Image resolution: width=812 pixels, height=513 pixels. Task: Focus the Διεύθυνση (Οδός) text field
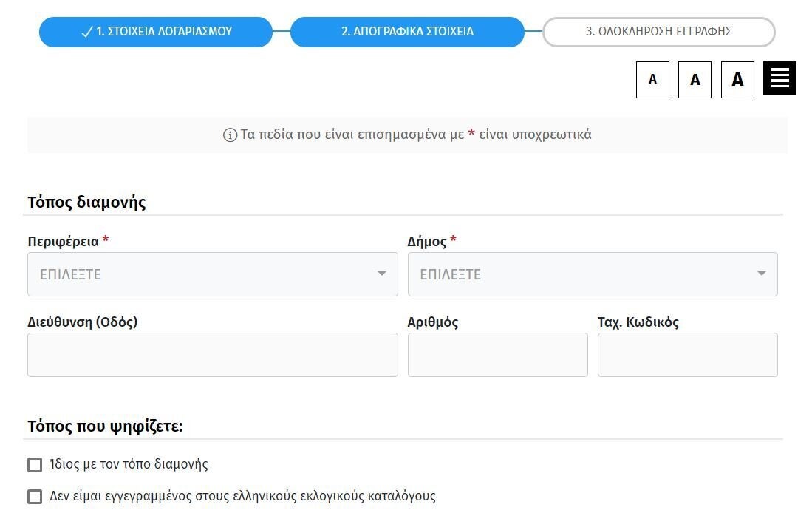pos(212,355)
